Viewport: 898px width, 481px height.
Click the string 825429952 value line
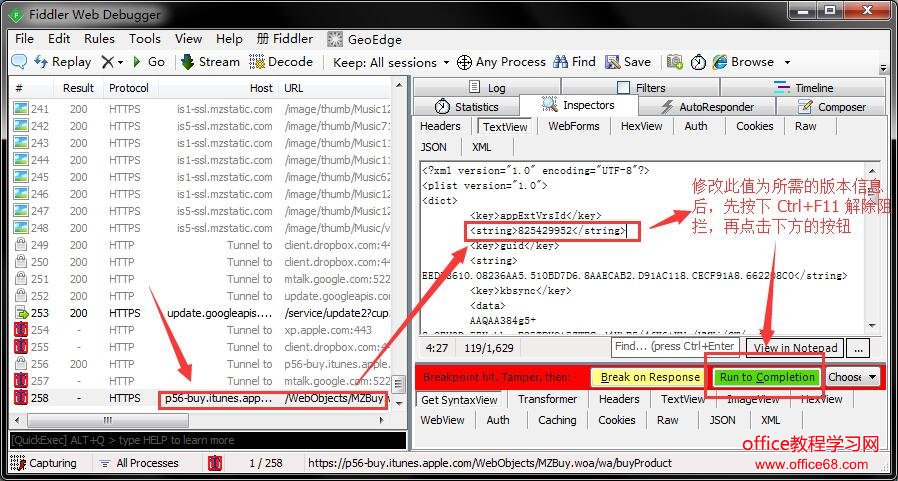548,231
